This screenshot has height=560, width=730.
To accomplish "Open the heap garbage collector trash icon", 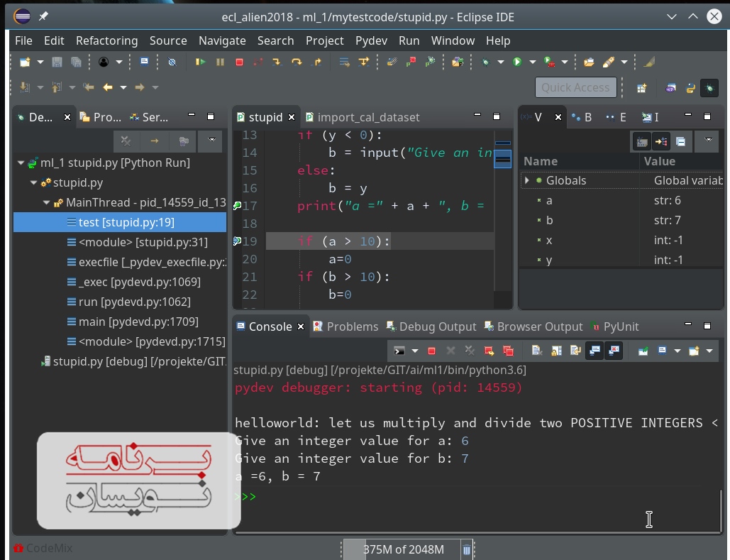I will pyautogui.click(x=466, y=549).
